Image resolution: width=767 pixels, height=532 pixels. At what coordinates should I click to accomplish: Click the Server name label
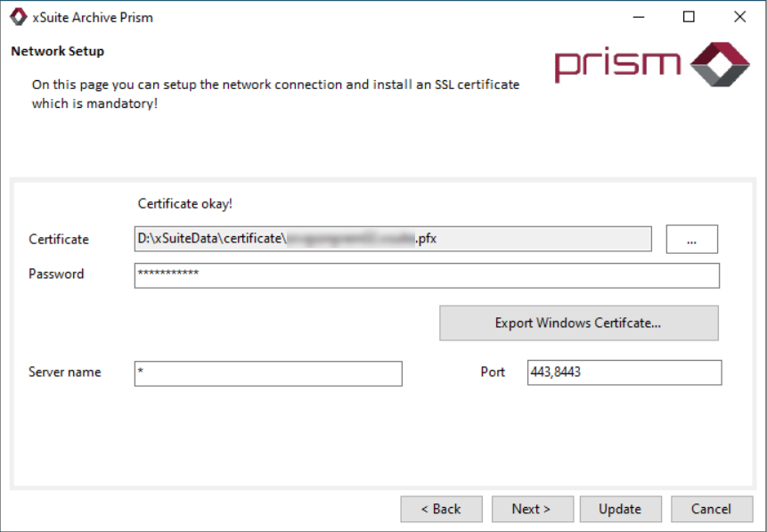tap(64, 372)
